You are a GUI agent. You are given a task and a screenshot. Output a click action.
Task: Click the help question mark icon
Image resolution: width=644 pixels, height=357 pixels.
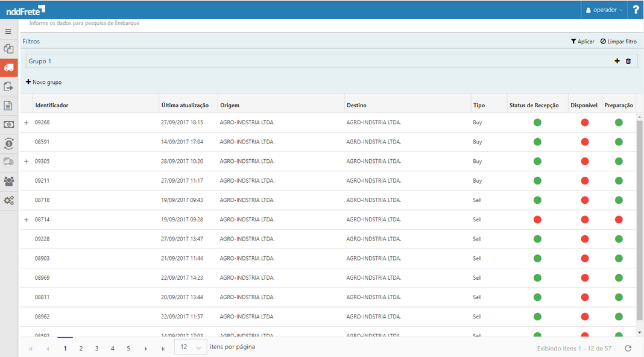point(636,10)
